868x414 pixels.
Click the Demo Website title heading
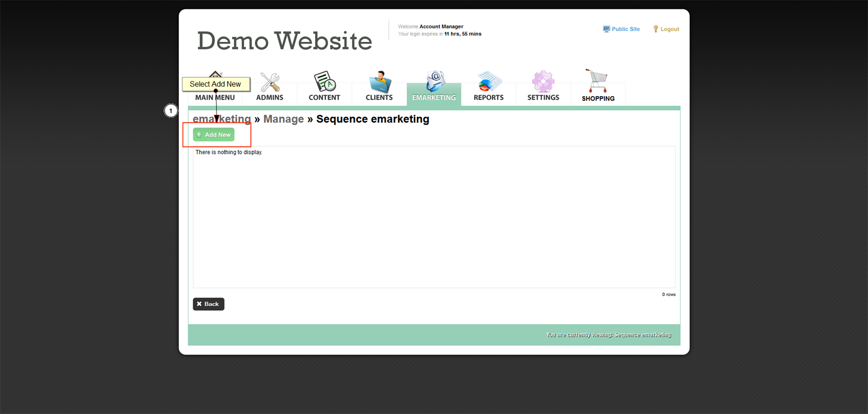tap(284, 41)
